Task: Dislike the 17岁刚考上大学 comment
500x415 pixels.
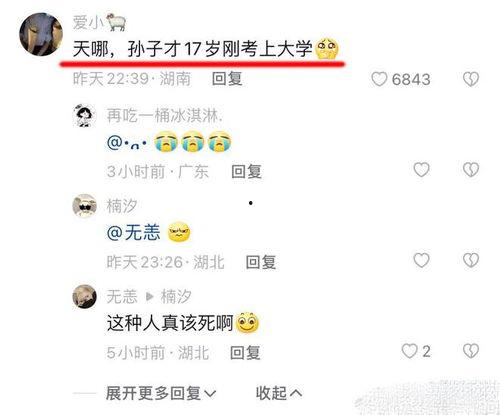Action: [x=471, y=79]
